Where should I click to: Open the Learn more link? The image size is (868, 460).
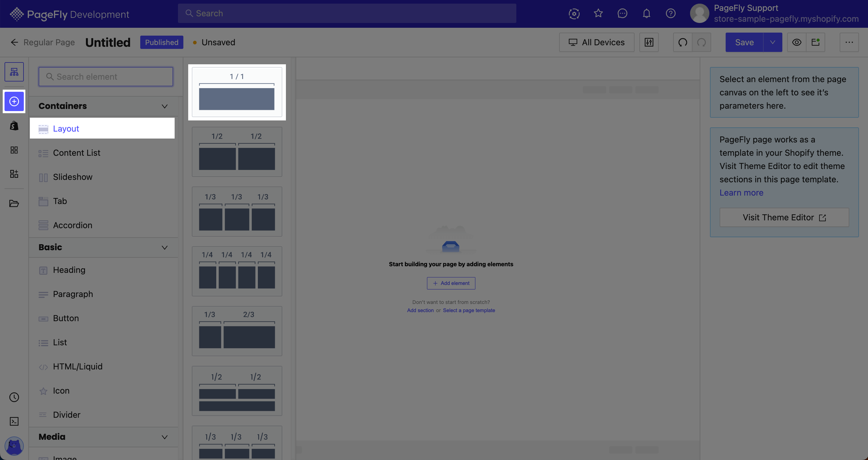click(741, 193)
